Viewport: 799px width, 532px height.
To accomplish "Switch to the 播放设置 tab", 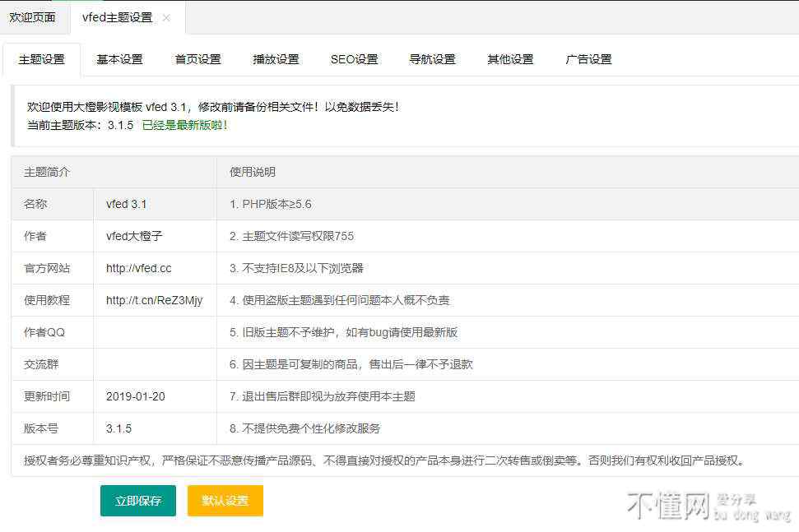I will pyautogui.click(x=276, y=59).
